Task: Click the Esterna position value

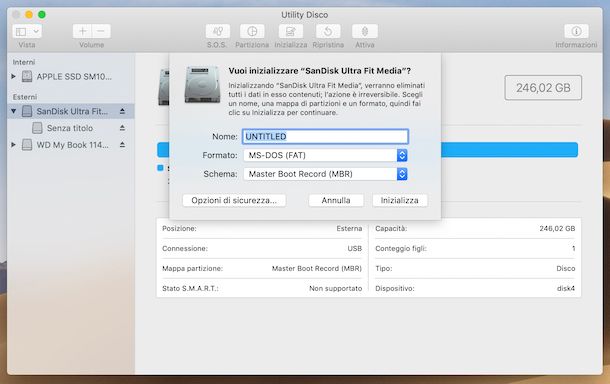Action: [349, 228]
